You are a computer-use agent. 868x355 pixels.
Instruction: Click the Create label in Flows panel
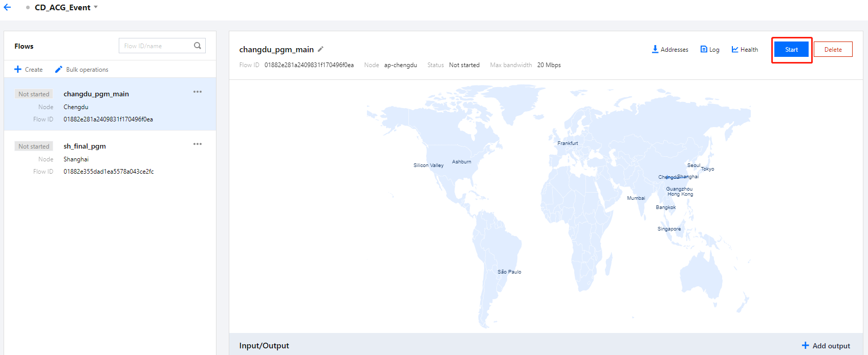(34, 70)
